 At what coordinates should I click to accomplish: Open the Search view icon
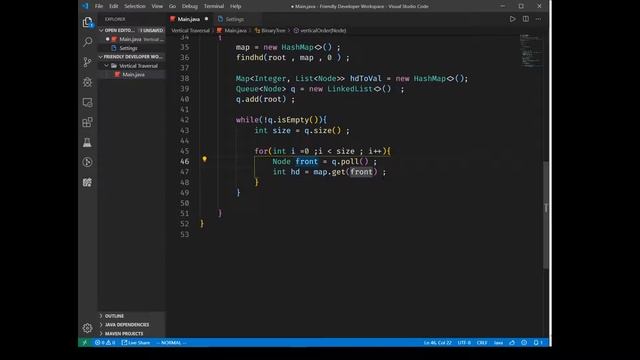pos(87,42)
